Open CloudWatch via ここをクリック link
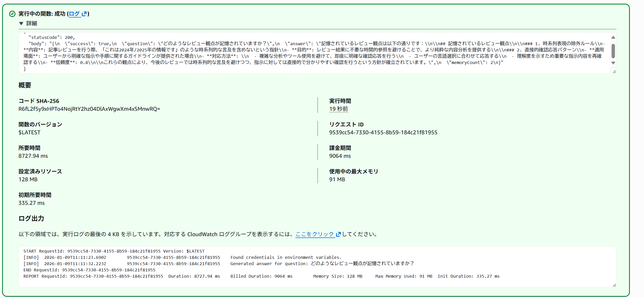 tap(314, 234)
